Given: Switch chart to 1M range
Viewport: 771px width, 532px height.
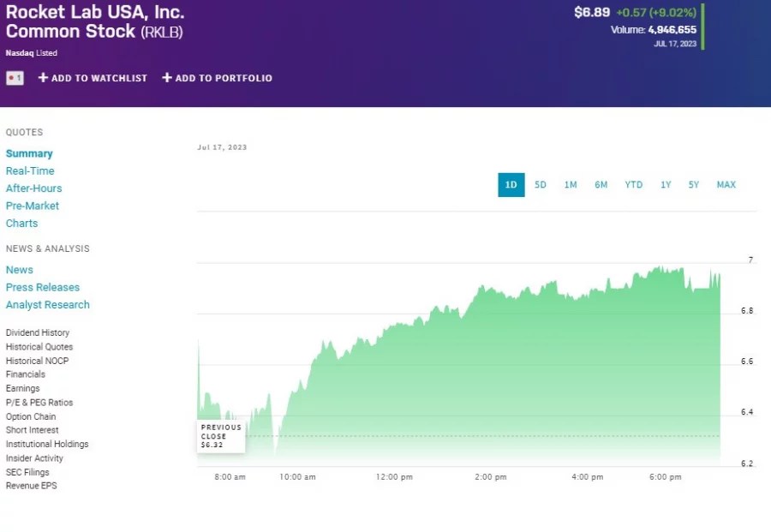Looking at the screenshot, I should point(571,185).
